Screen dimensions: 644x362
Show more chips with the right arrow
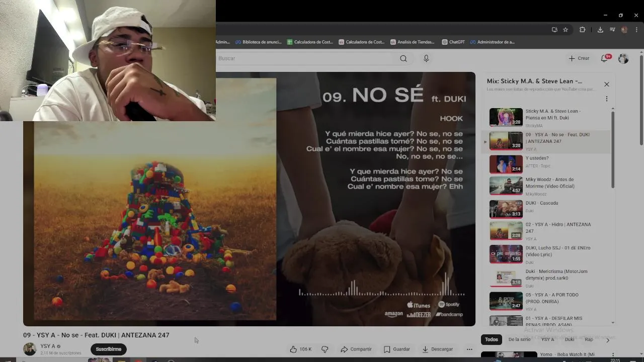tap(608, 340)
